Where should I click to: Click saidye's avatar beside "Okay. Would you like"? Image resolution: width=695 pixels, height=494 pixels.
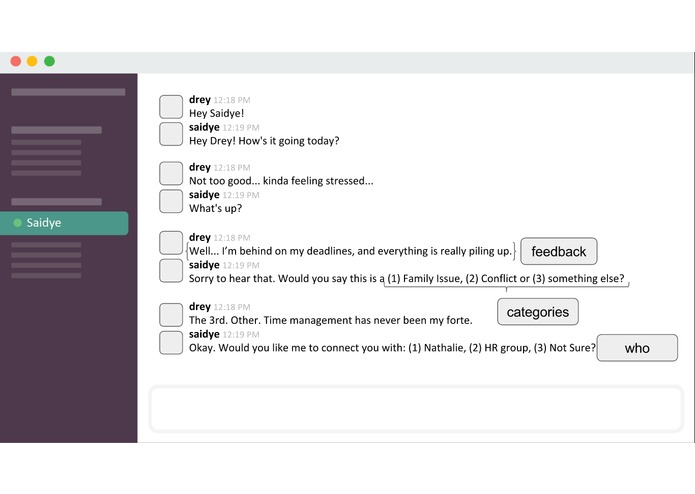pos(171,342)
